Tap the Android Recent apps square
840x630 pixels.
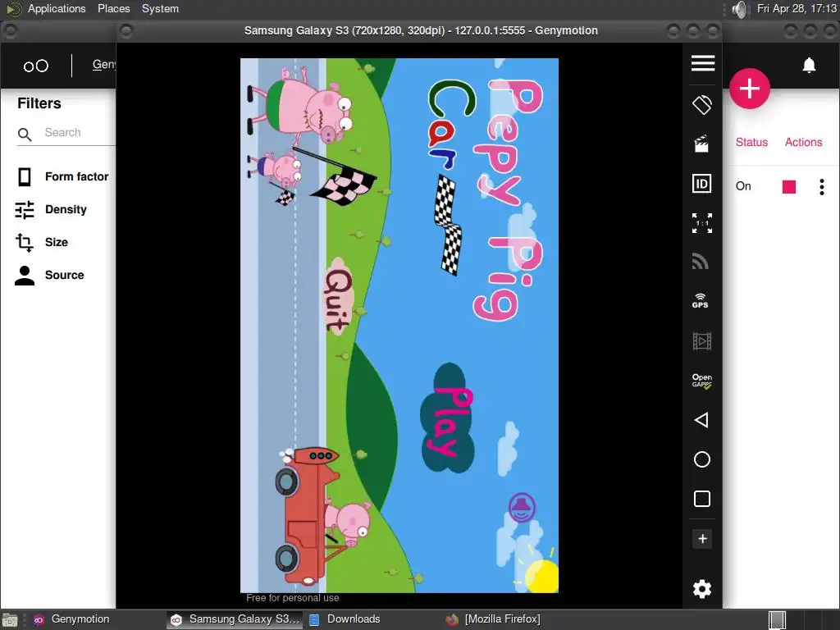pos(702,499)
